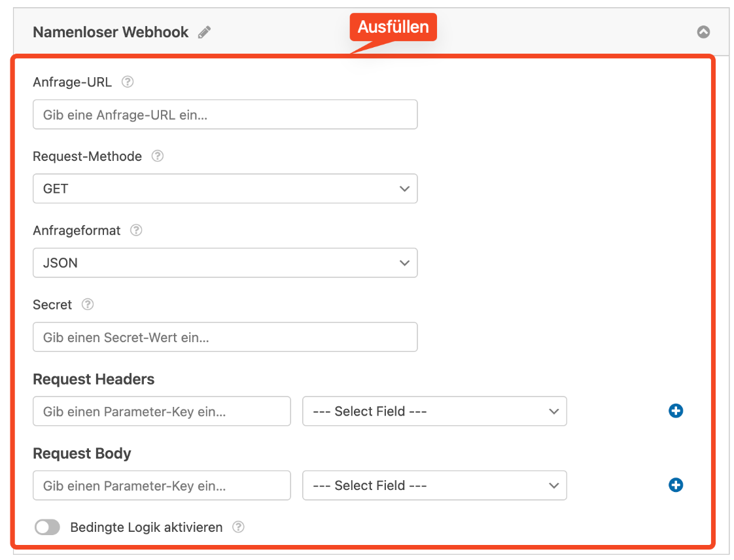Click Request Body parameter key field
Screen dimensions: 734x560
[162, 485]
